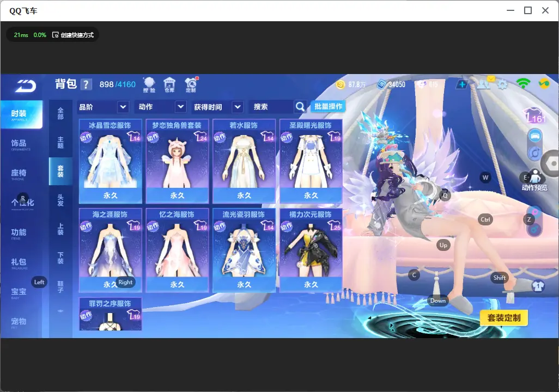The width and height of the screenshot is (559, 392).
Task: Click the back arrow logo at top left
Action: click(x=25, y=86)
